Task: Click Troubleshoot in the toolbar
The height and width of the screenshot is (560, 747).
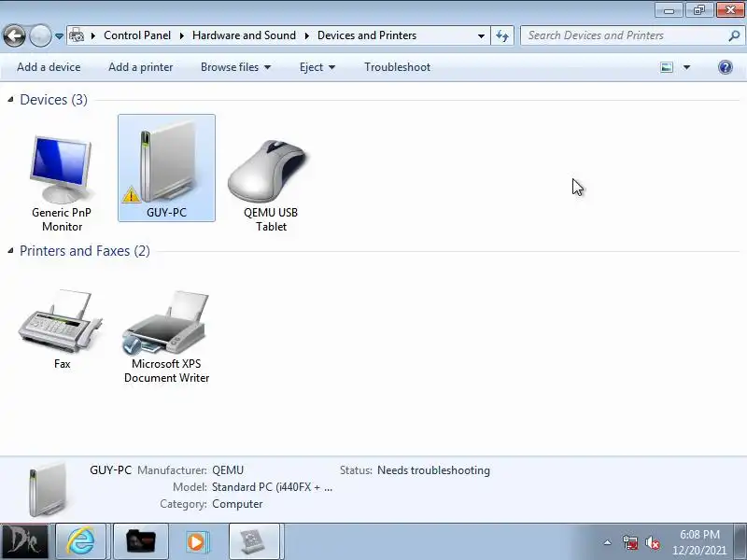Action: 398,67
